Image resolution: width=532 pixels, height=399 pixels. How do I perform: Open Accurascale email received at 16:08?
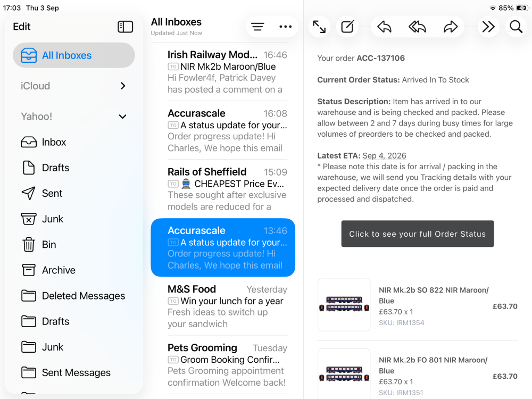[x=223, y=130]
